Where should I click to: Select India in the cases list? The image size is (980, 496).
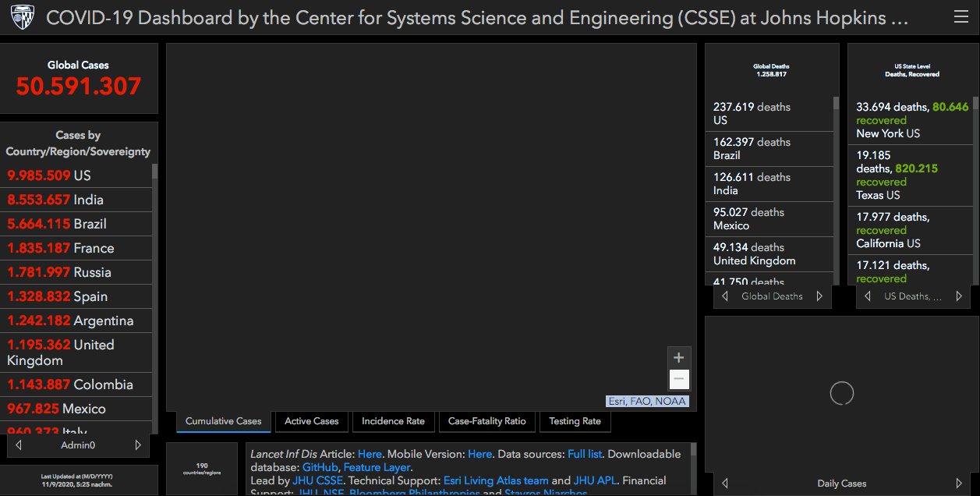[76, 200]
